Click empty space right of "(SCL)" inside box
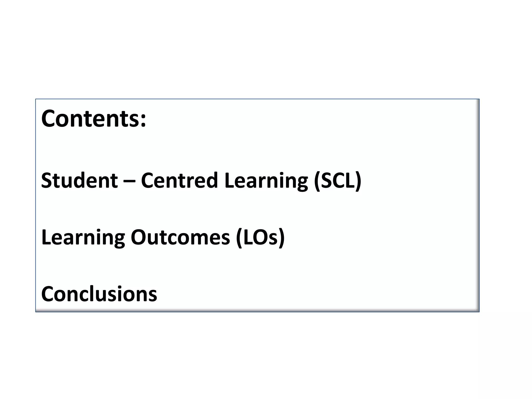This screenshot has width=532, height=399. click(416, 181)
